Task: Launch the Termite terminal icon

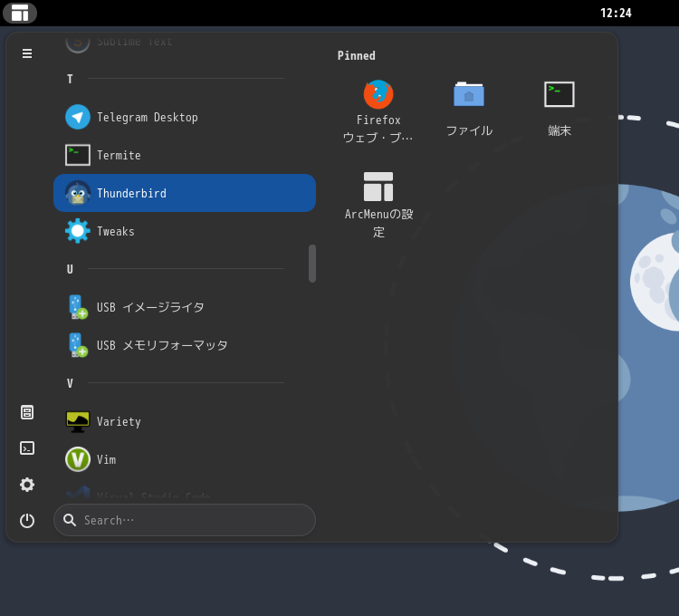Action: (x=78, y=155)
